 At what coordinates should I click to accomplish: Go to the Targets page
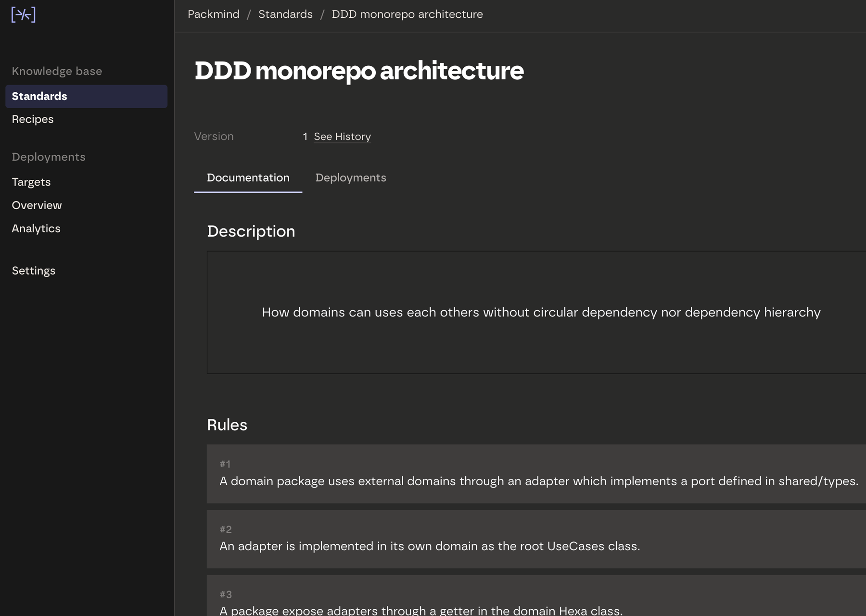pyautogui.click(x=31, y=182)
